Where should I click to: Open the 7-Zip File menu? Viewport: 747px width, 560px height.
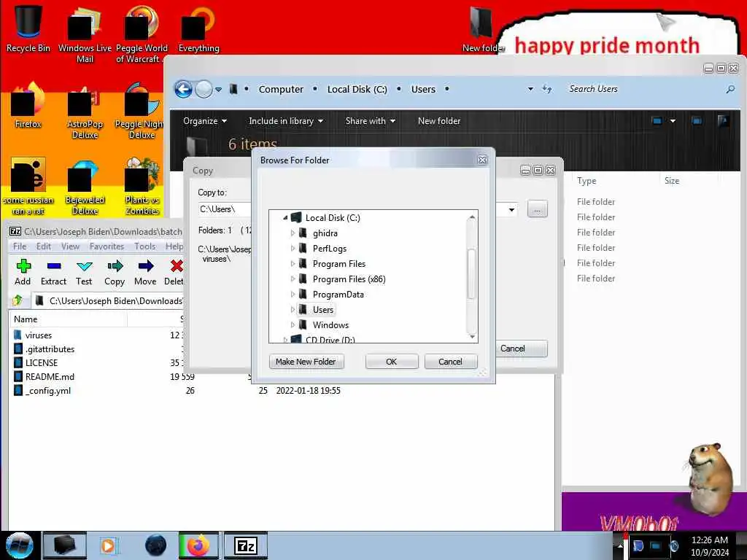(20, 246)
